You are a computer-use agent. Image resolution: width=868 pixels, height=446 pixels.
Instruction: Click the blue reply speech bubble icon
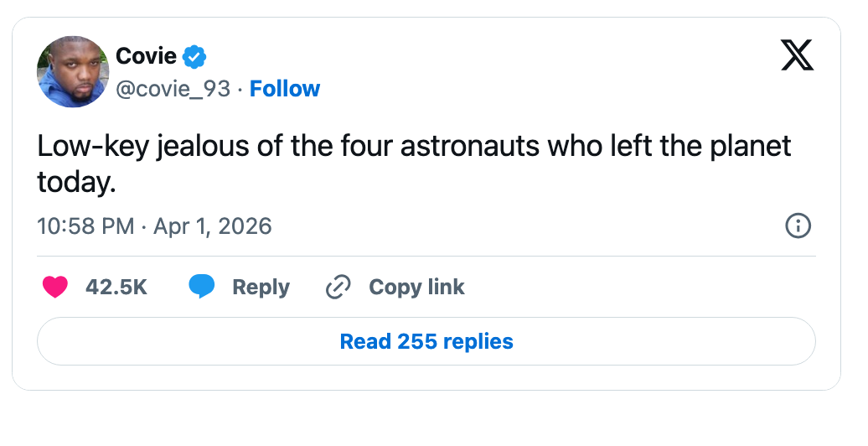point(201,287)
